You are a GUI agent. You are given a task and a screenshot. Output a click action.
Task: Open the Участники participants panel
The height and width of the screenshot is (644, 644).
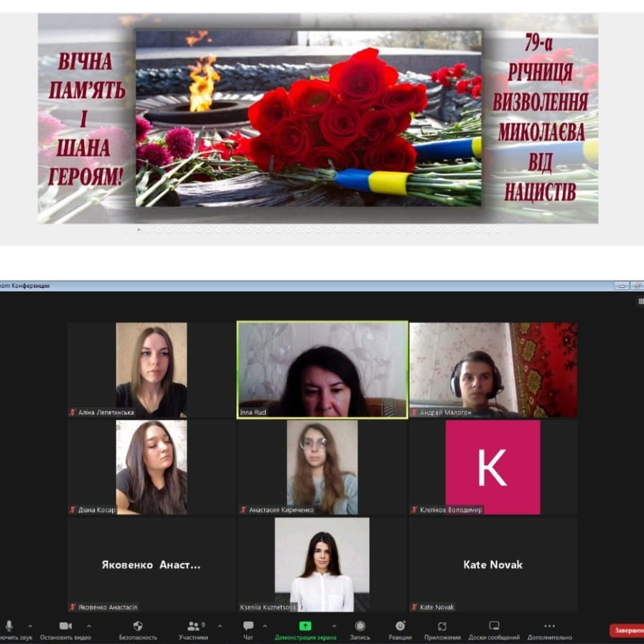tap(193, 626)
